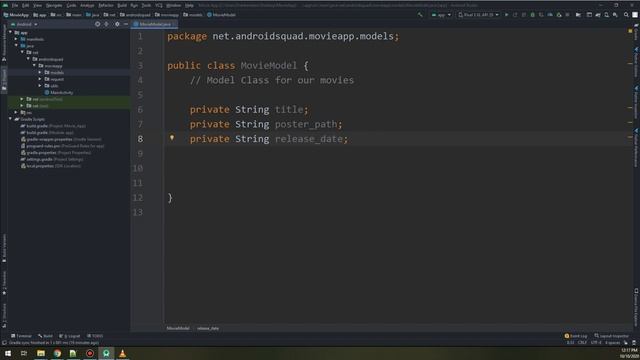
Task: Collapse the Gradle Scripts node
Action: click(x=10, y=119)
